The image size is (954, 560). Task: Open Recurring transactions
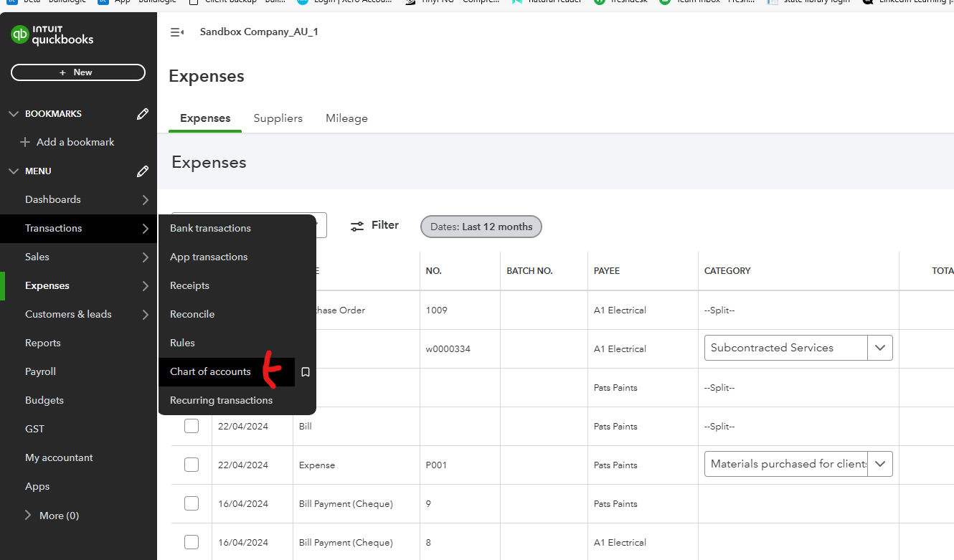pos(221,400)
